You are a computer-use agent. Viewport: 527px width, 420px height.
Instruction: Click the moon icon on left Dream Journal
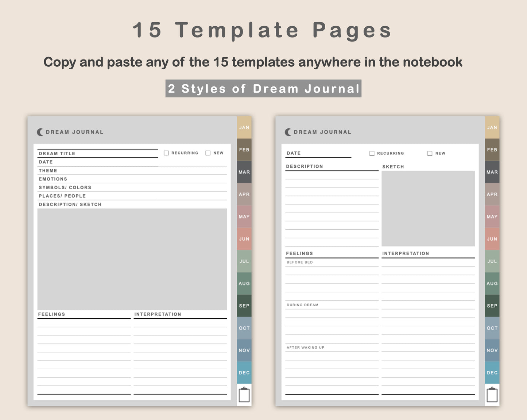pyautogui.click(x=40, y=132)
